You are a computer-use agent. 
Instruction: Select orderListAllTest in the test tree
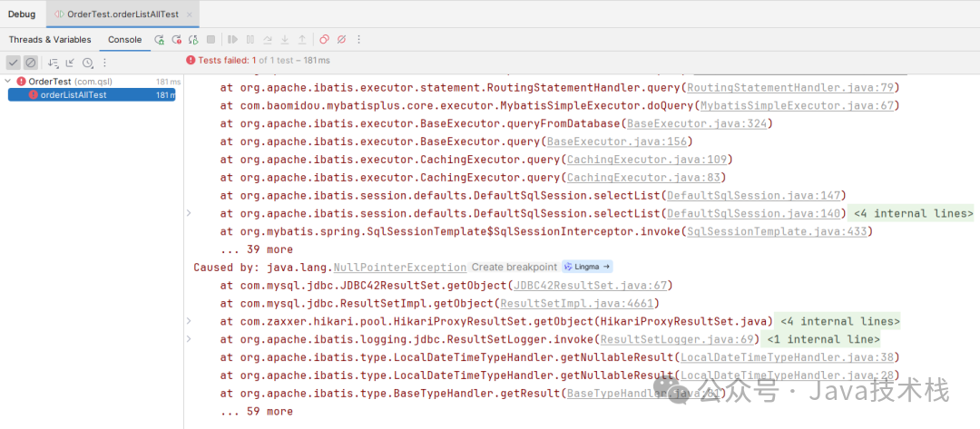(x=92, y=95)
